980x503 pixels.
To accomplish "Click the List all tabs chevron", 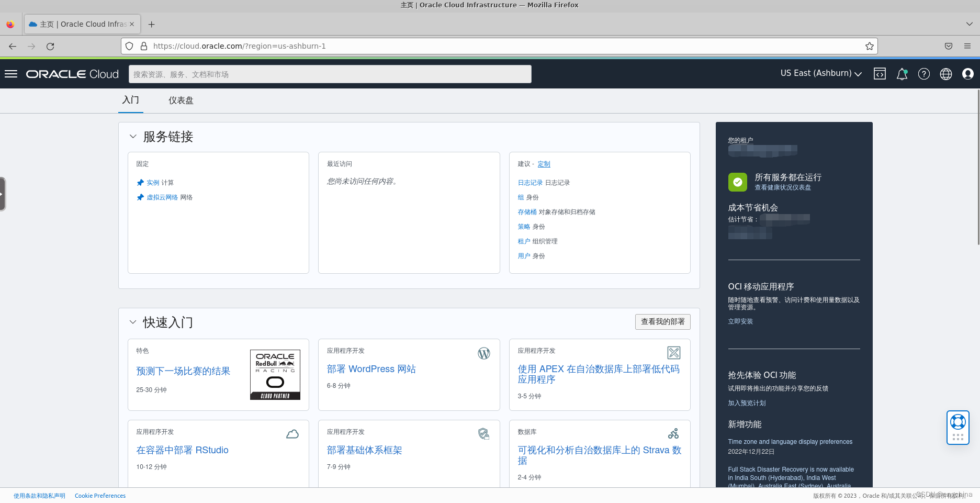I will pyautogui.click(x=969, y=24).
